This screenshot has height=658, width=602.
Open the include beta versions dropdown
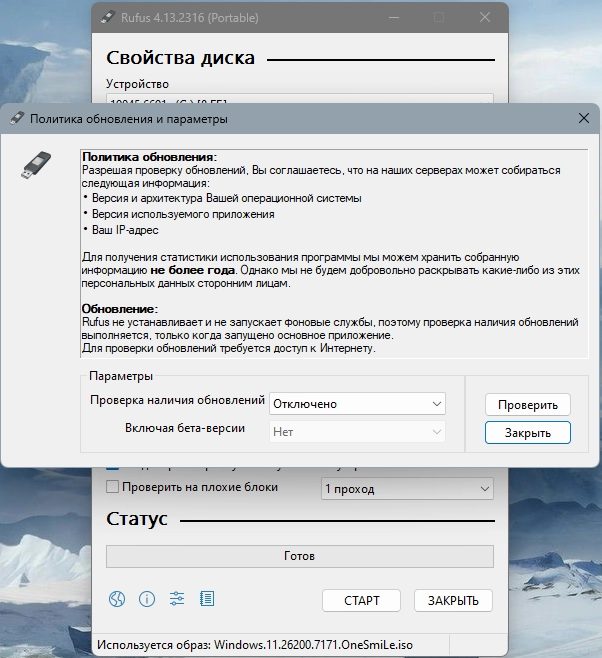pyautogui.click(x=357, y=432)
